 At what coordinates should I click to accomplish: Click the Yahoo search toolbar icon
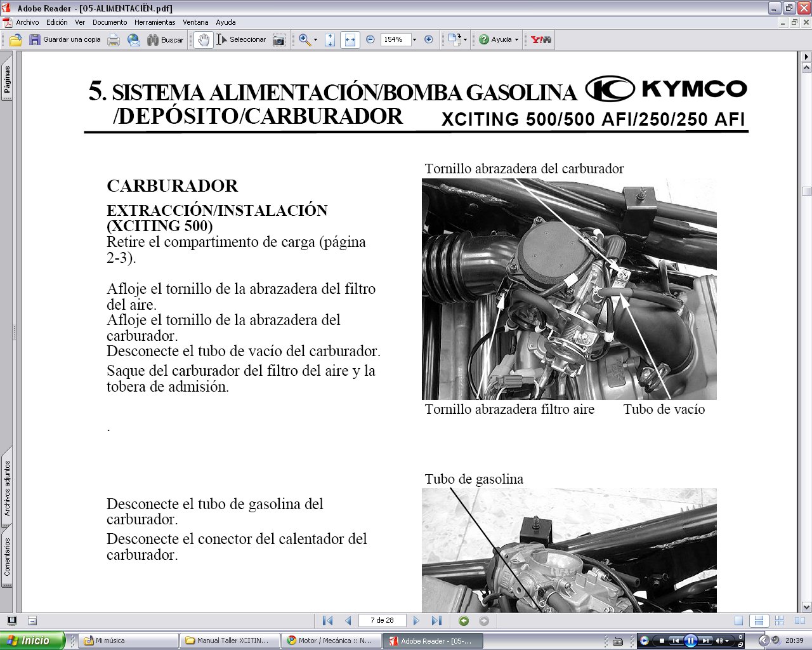click(x=540, y=39)
